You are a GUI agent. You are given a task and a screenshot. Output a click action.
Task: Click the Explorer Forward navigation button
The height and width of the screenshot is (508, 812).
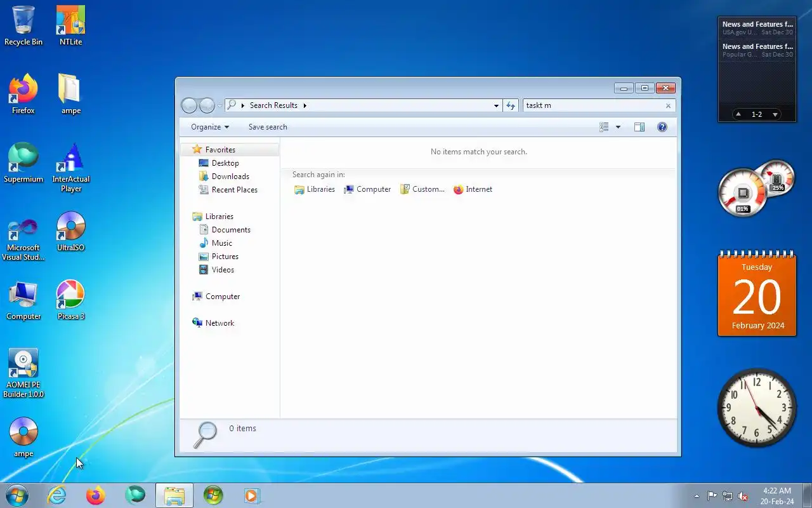(x=207, y=105)
